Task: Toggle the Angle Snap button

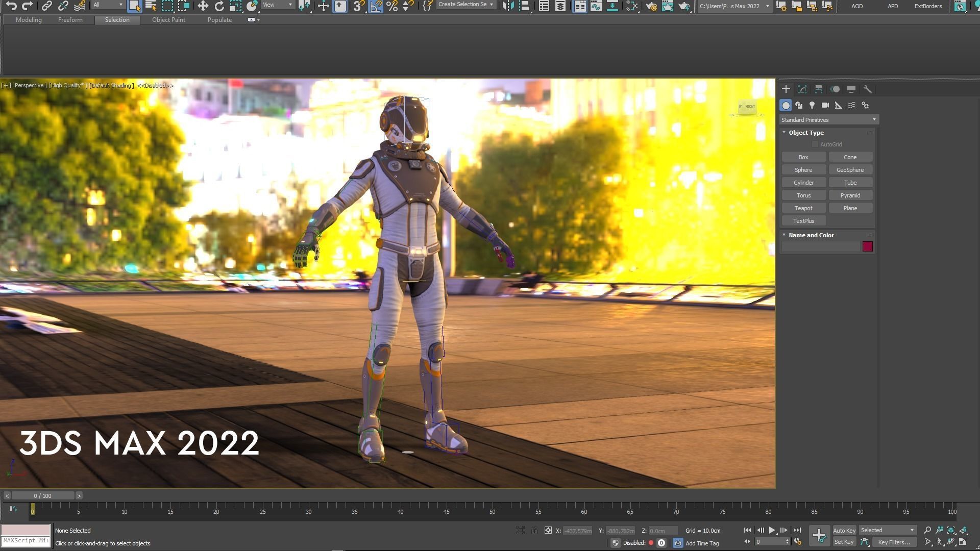Action: [x=375, y=6]
